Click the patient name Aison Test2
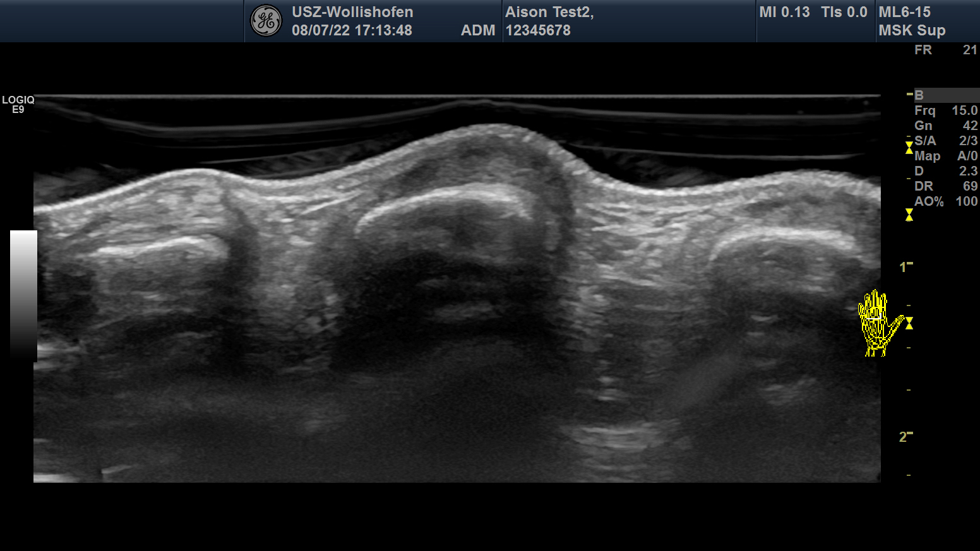This screenshot has width=980, height=551. tap(549, 12)
